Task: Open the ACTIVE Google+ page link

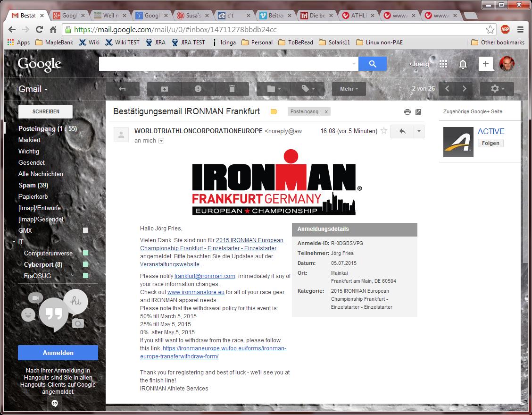Action: [x=491, y=131]
